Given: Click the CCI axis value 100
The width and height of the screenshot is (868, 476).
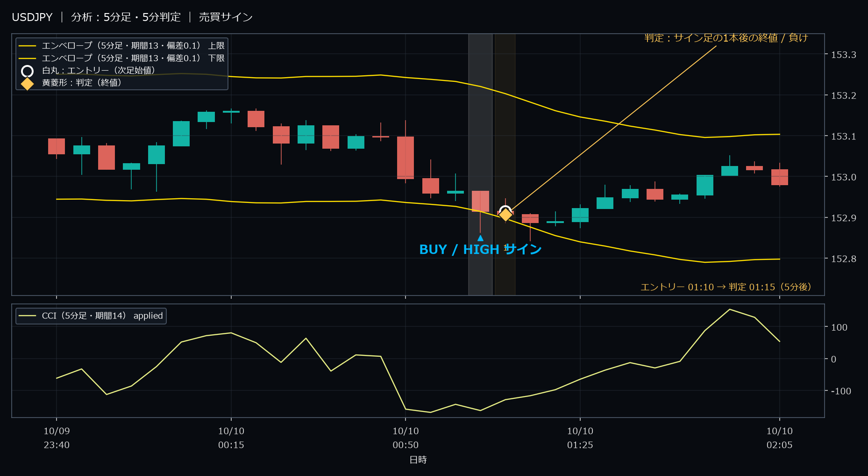Looking at the screenshot, I should 839,327.
